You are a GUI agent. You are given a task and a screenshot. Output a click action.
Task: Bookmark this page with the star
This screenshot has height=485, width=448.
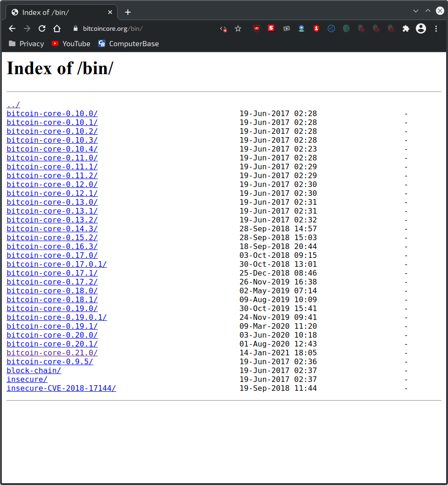238,29
